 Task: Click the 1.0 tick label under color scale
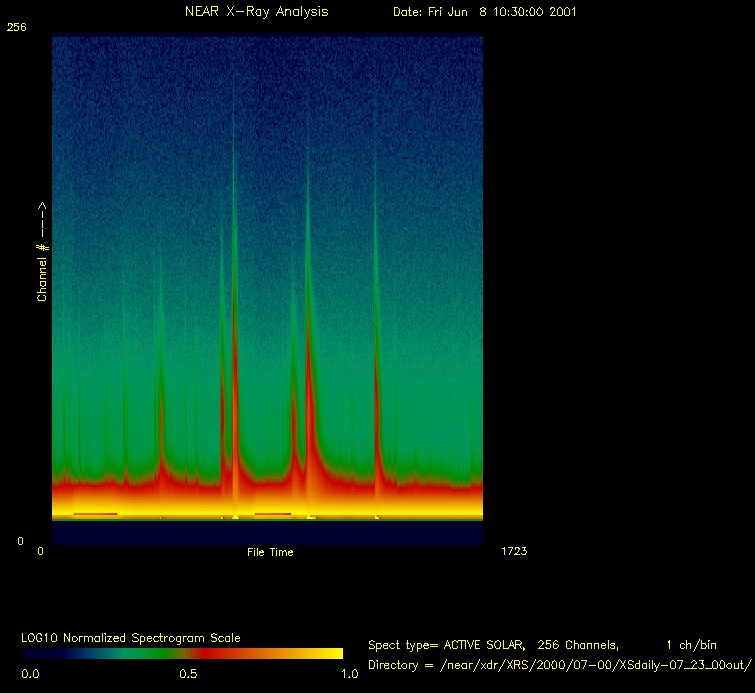click(349, 674)
